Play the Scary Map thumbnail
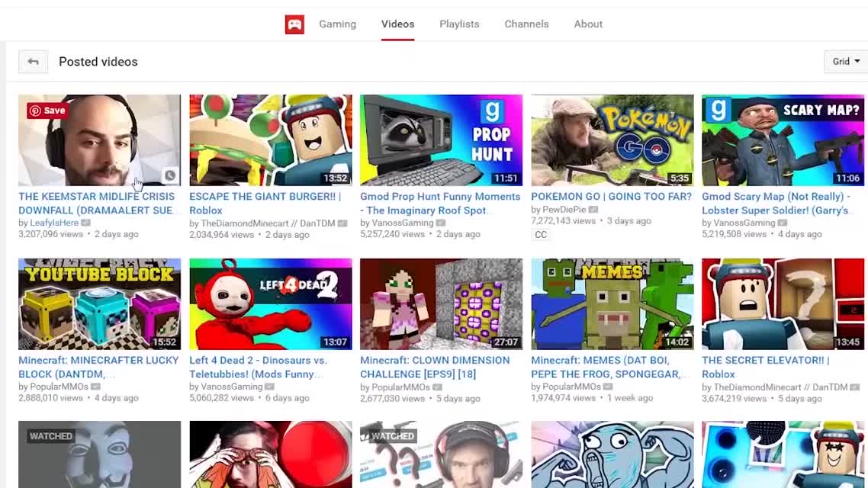 pyautogui.click(x=783, y=140)
